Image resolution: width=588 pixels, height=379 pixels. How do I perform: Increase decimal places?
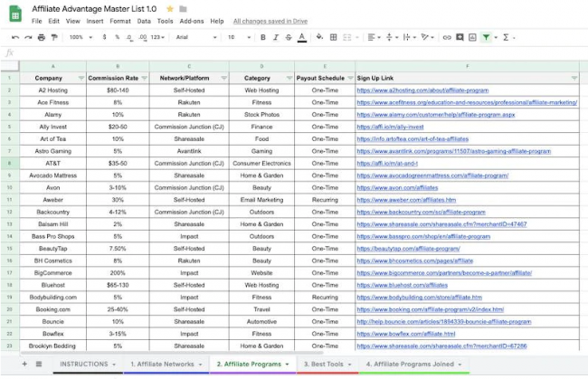[143, 37]
